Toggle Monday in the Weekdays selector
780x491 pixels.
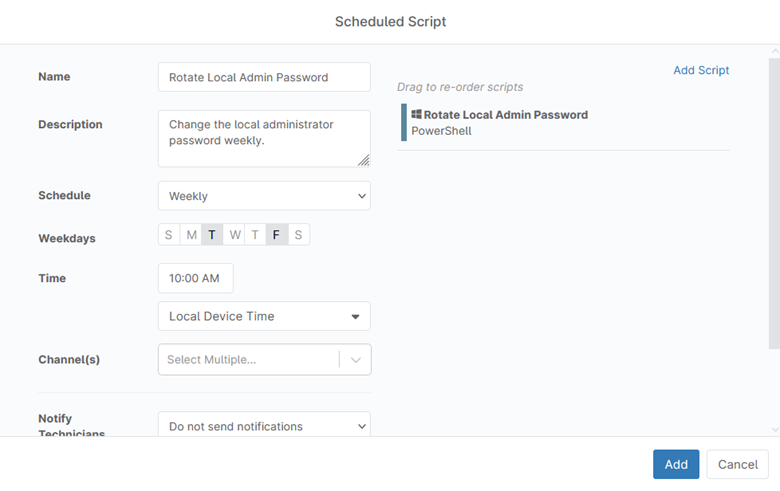click(191, 235)
